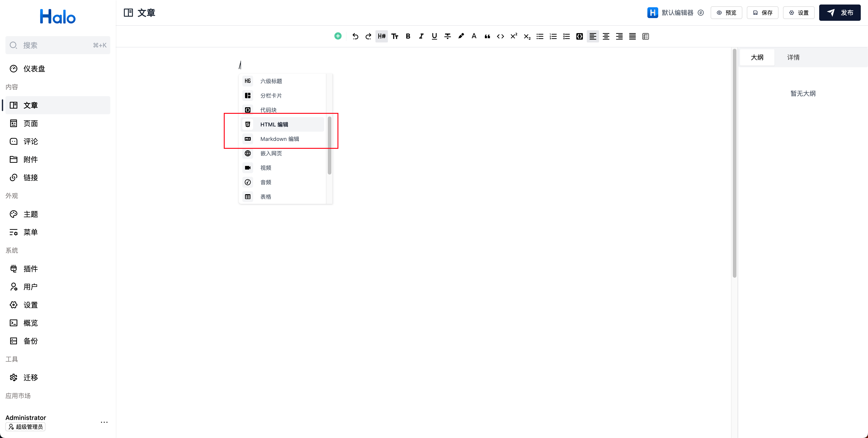Screen dimensions: 868x438
Task: Click the table insert icon
Action: point(248,196)
